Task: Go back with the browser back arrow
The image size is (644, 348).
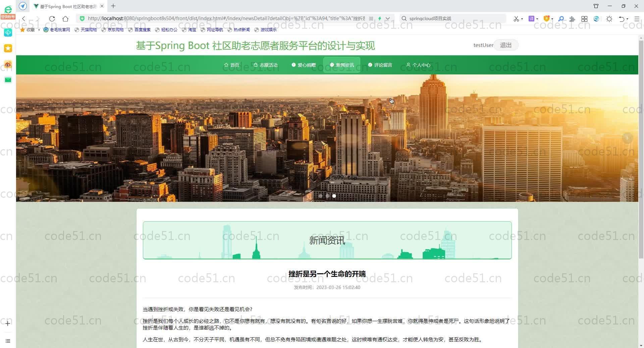Action: click(23, 19)
